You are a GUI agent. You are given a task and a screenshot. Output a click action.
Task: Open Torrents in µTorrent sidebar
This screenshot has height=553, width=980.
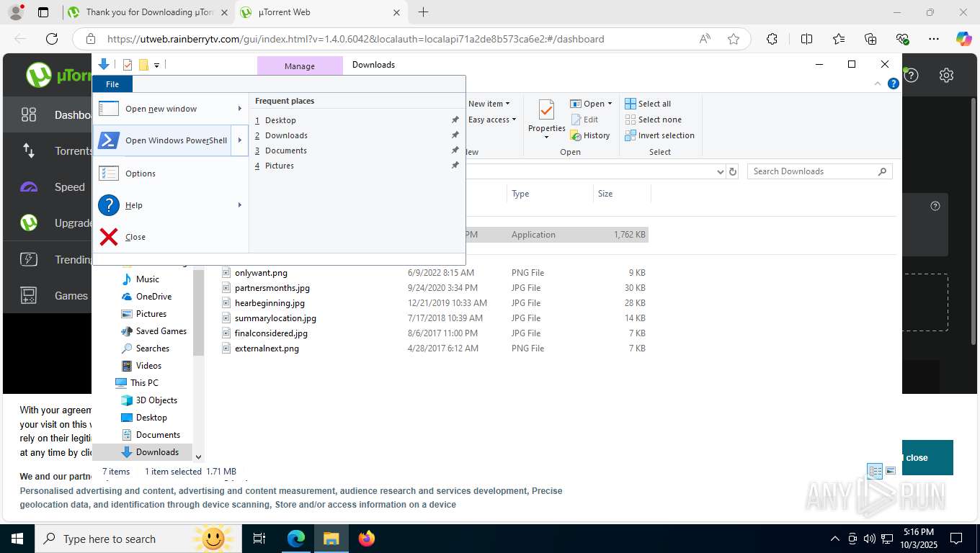(x=49, y=151)
